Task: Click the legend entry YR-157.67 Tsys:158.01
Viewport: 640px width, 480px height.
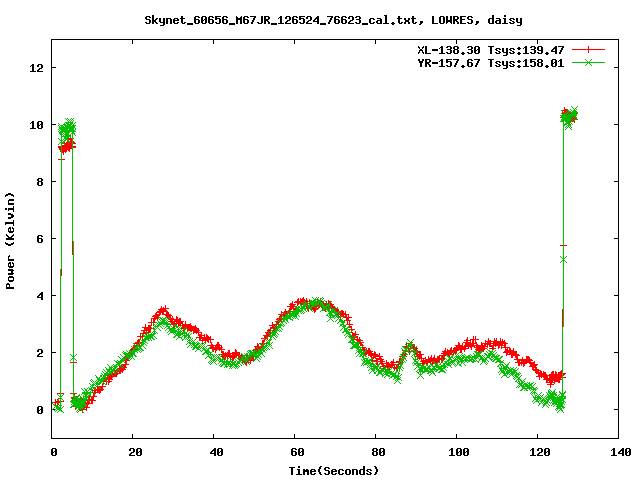Action: tap(491, 63)
